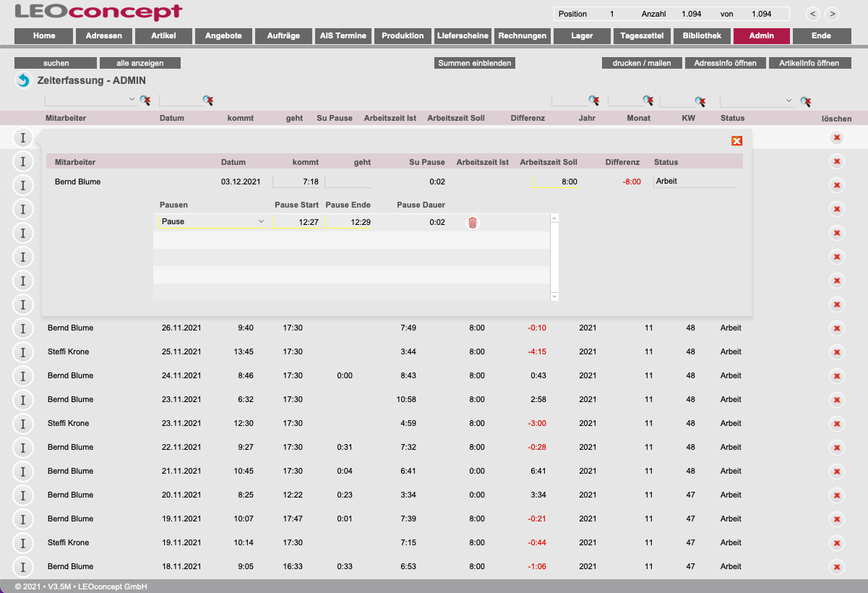This screenshot has height=593, width=868.
Task: Click the Su Pause value 0:31
Action: point(344,448)
